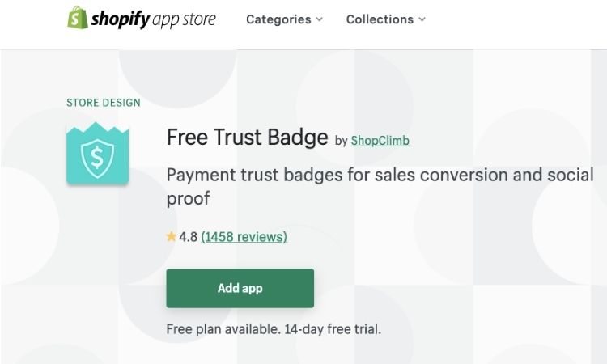Install with the Add app button

(240, 288)
